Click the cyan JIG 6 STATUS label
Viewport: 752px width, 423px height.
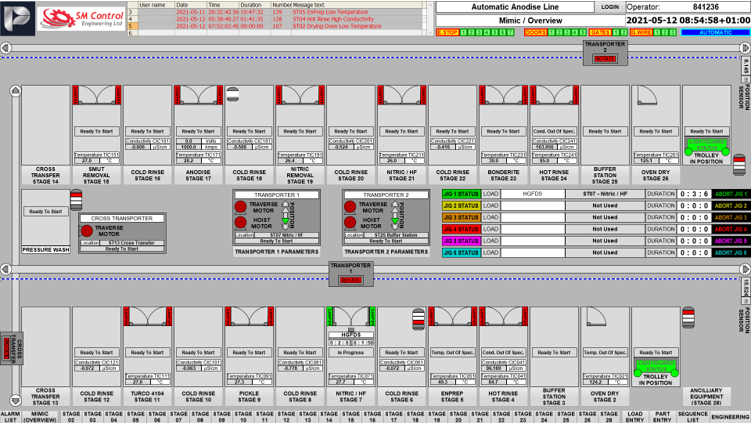click(x=461, y=253)
